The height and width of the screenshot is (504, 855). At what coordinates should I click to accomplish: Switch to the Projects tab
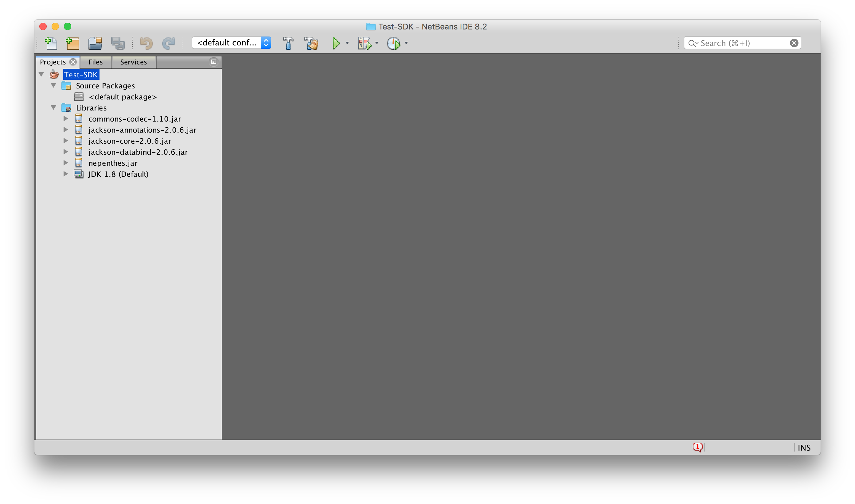pyautogui.click(x=53, y=62)
